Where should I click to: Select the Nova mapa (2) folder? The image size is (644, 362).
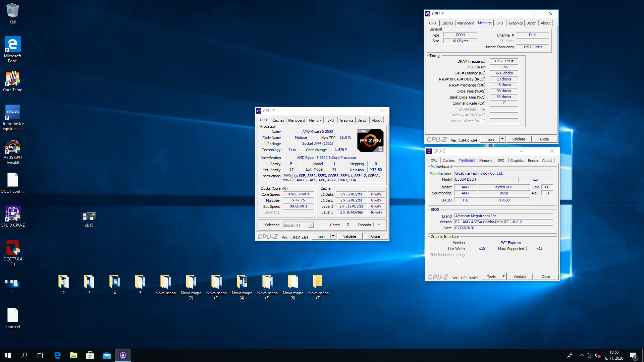[x=191, y=287]
